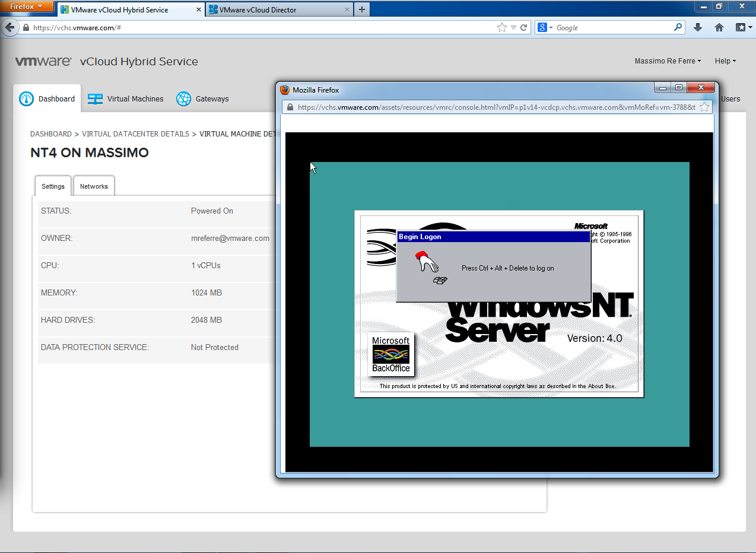
Task: Click the Microsoft BackOffice logo
Action: (391, 354)
